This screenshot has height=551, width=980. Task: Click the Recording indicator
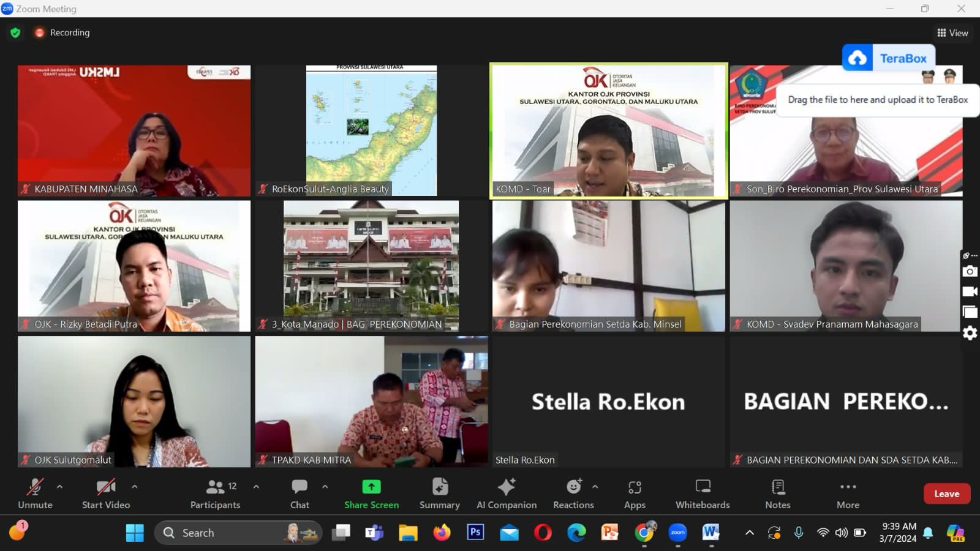(62, 32)
